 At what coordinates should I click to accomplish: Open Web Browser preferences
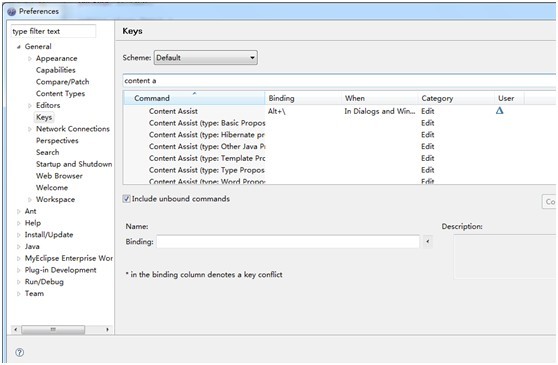59,176
